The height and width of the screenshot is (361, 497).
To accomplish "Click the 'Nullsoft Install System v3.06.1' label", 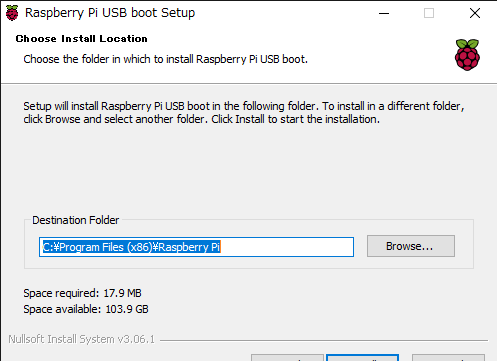I will point(81,339).
